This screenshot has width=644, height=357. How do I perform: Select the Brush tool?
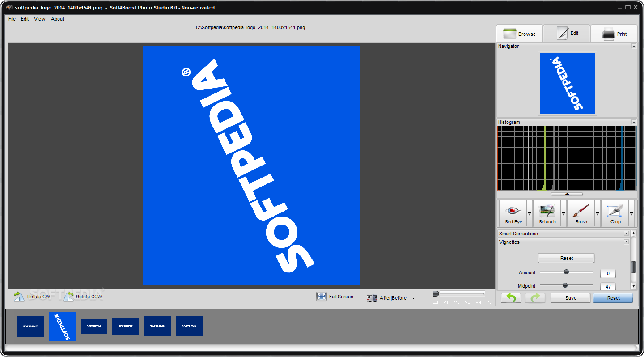click(x=581, y=213)
